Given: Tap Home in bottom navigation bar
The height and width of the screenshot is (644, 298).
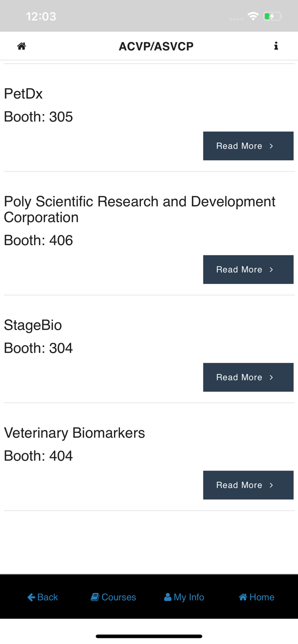Looking at the screenshot, I should click(257, 597).
